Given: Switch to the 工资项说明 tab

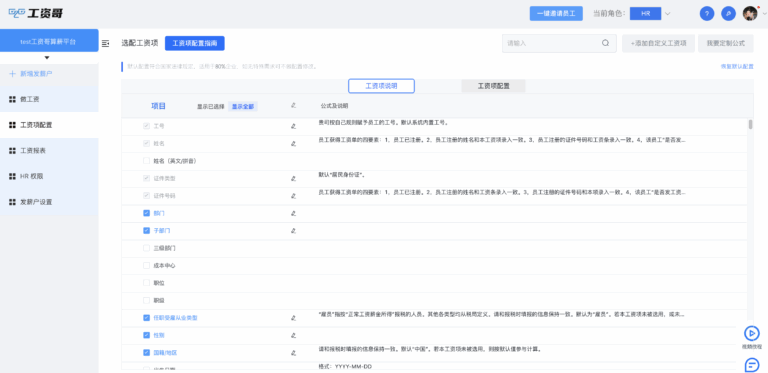Looking at the screenshot, I should pos(382,86).
